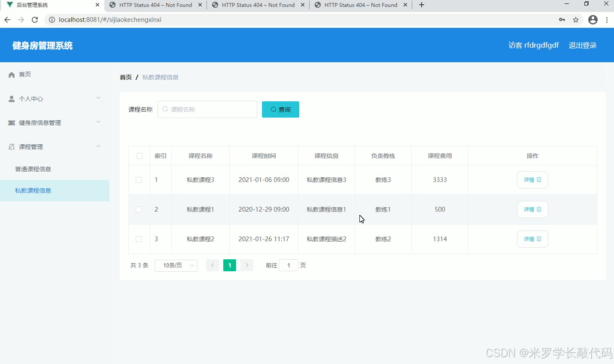Viewport: 614px width, 364px height.
Task: Open saved passwords key icon
Action: click(562, 20)
